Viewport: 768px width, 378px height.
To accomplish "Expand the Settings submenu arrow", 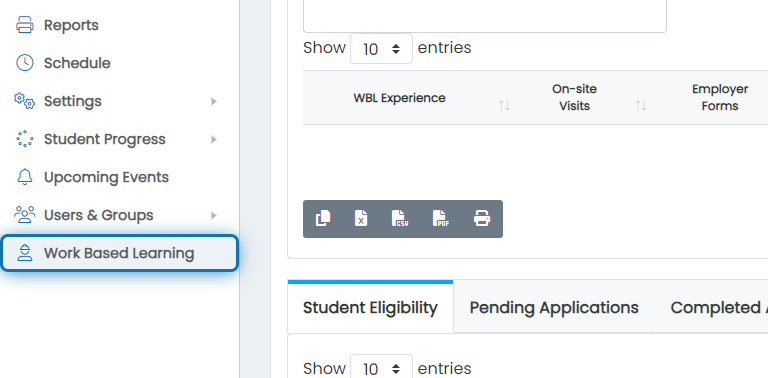I will coord(214,101).
